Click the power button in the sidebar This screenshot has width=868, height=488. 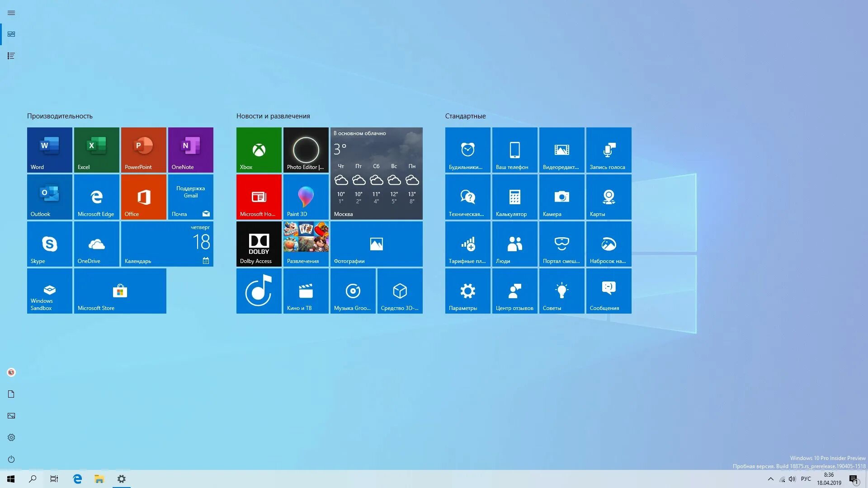pos(11,459)
